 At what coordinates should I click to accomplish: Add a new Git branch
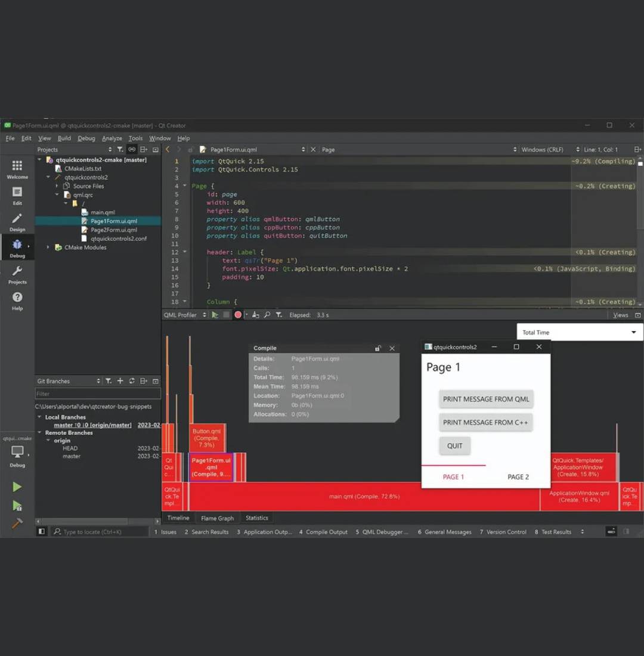coord(120,381)
